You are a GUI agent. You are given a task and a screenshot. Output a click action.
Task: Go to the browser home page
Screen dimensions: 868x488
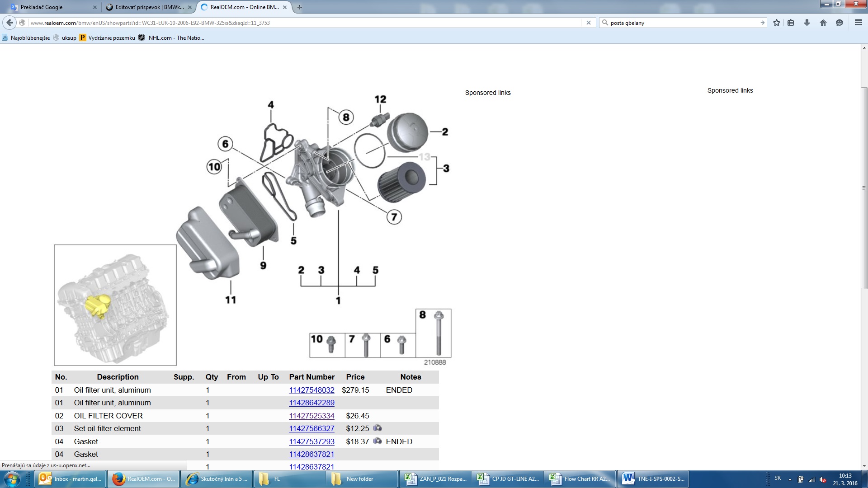(823, 23)
